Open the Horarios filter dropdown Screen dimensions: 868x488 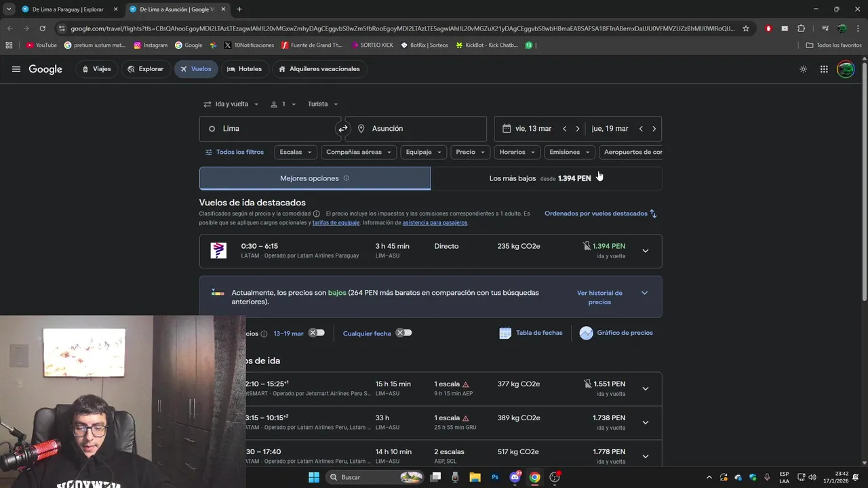(x=517, y=152)
